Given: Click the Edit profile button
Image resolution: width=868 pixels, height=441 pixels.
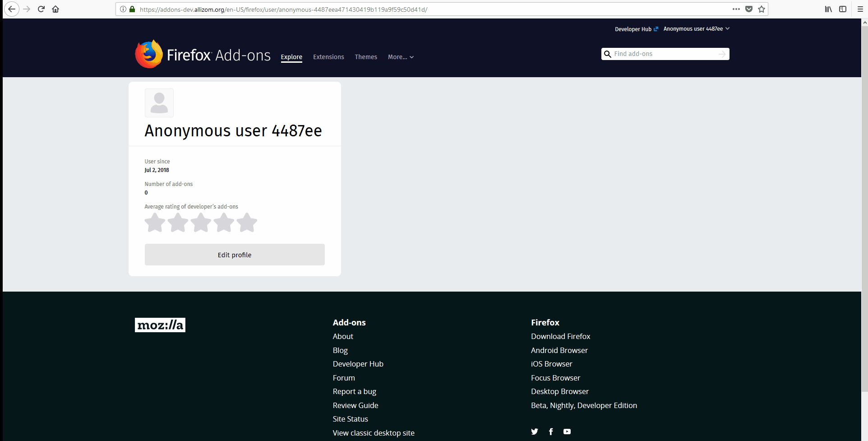Looking at the screenshot, I should click(x=235, y=255).
